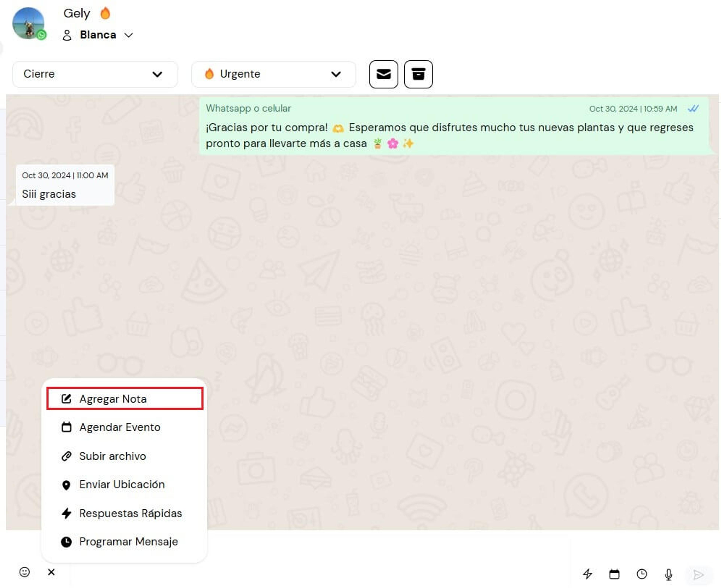Expand the Blanca assignee chevron
This screenshot has height=588, width=721.
[x=128, y=35]
